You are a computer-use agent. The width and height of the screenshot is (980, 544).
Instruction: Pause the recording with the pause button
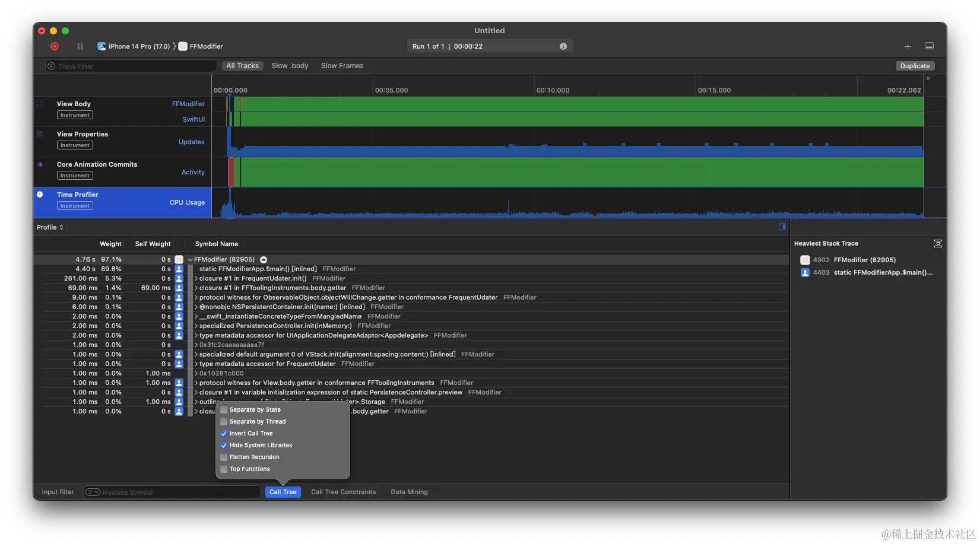coord(80,46)
